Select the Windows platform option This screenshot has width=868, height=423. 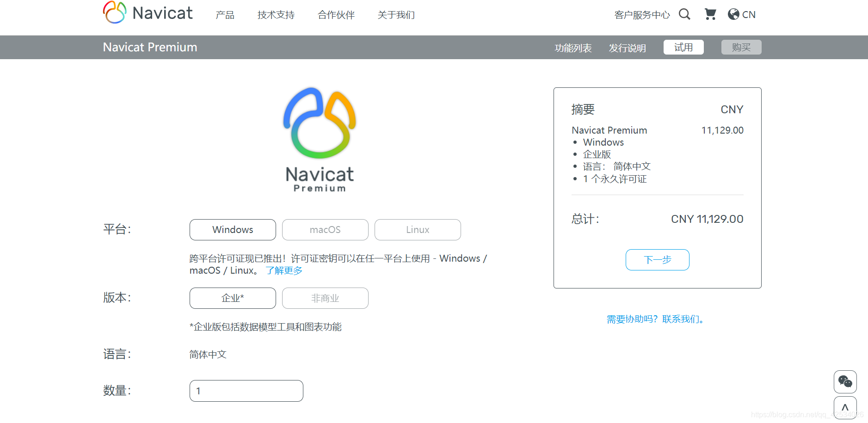[x=233, y=230]
